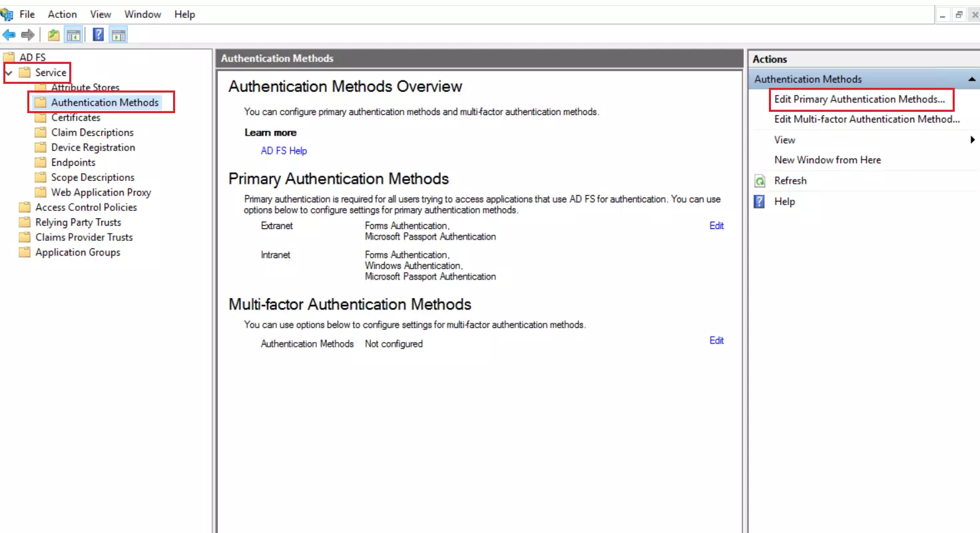Select Web Application Proxy tree node
This screenshot has height=533, width=980.
(101, 192)
